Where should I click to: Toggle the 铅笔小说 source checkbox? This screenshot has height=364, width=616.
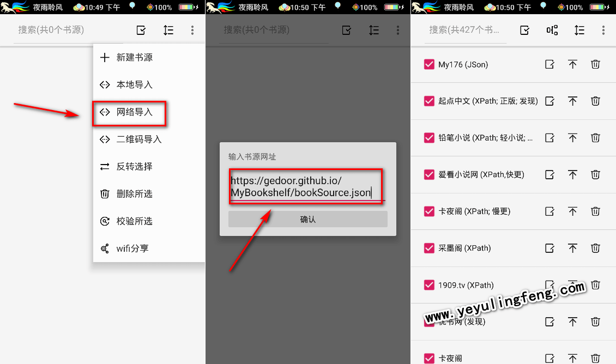click(x=429, y=138)
